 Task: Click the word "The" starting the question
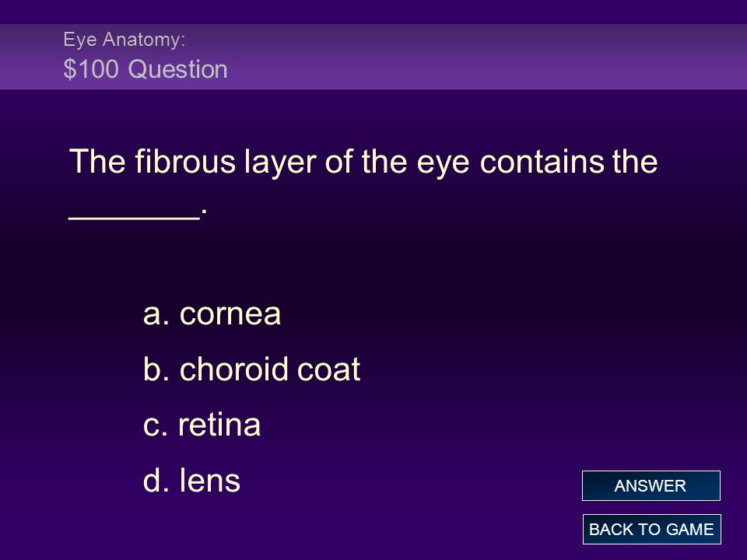pos(98,161)
